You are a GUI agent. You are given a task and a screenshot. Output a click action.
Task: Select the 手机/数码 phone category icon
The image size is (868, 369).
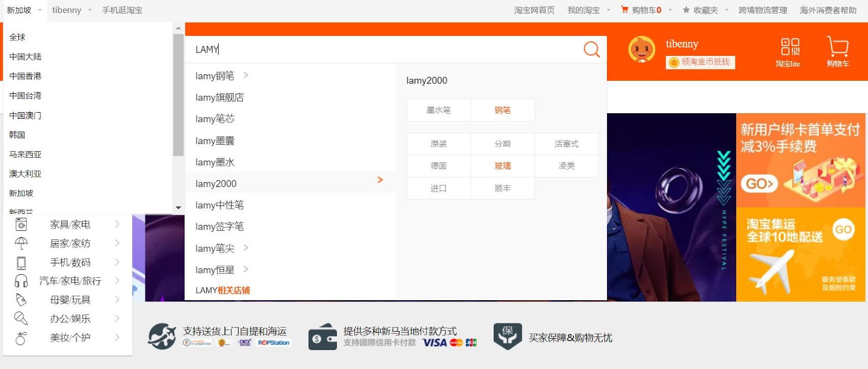pyautogui.click(x=21, y=263)
